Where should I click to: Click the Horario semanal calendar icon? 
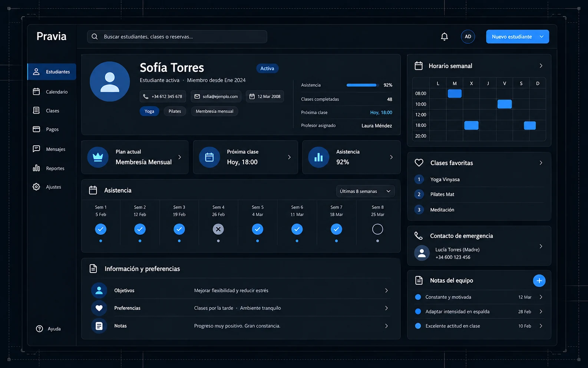coord(419,66)
